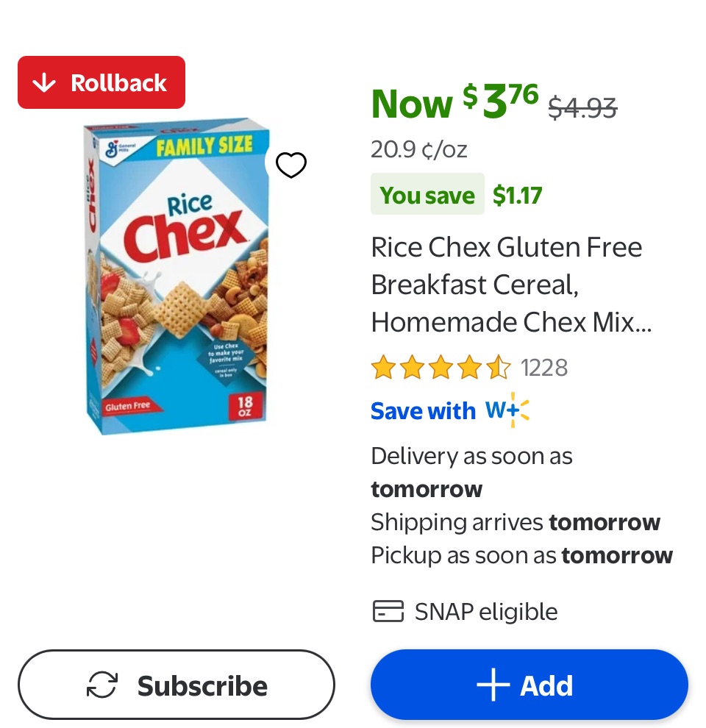Click the Walmart Plus spark logo
Viewport: 706px width, 728px height.
pos(507,410)
